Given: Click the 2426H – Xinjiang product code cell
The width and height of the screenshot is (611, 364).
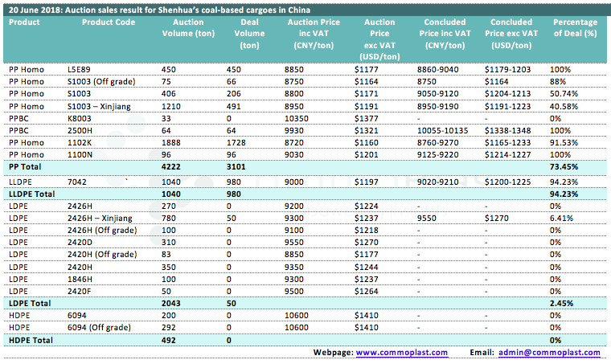Looking at the screenshot, I should pos(100,217).
